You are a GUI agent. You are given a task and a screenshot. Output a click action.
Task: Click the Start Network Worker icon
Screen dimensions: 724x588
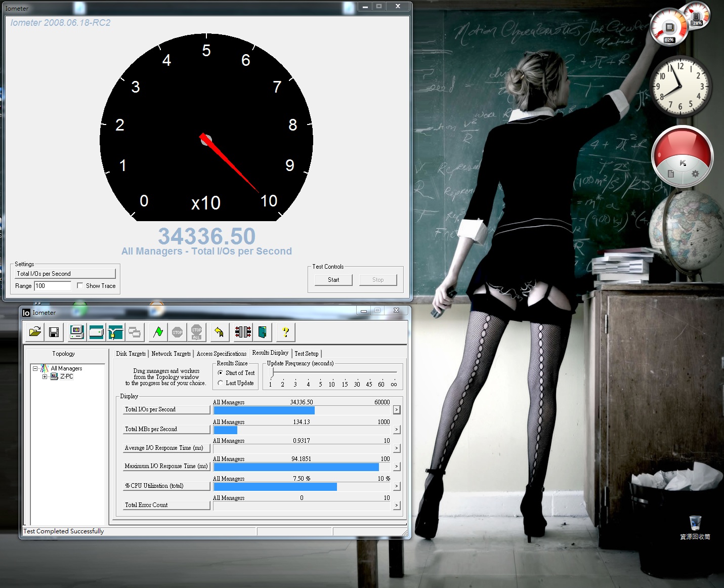116,332
